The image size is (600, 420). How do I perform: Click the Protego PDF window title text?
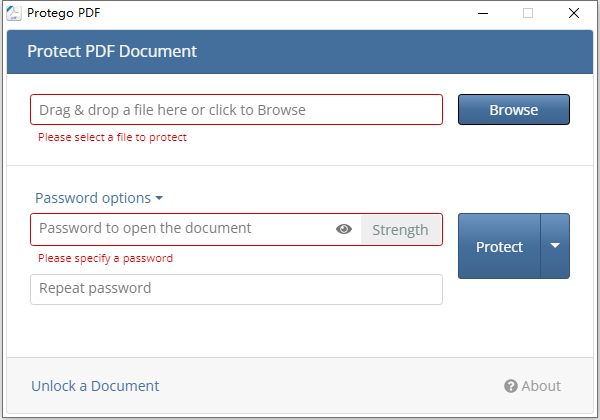coord(66,14)
